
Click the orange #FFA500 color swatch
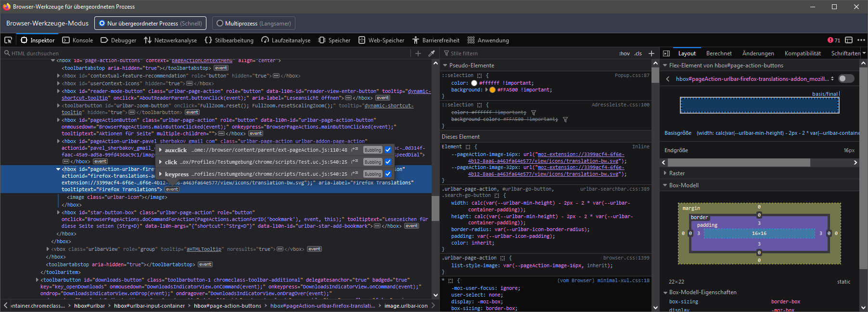[492, 90]
